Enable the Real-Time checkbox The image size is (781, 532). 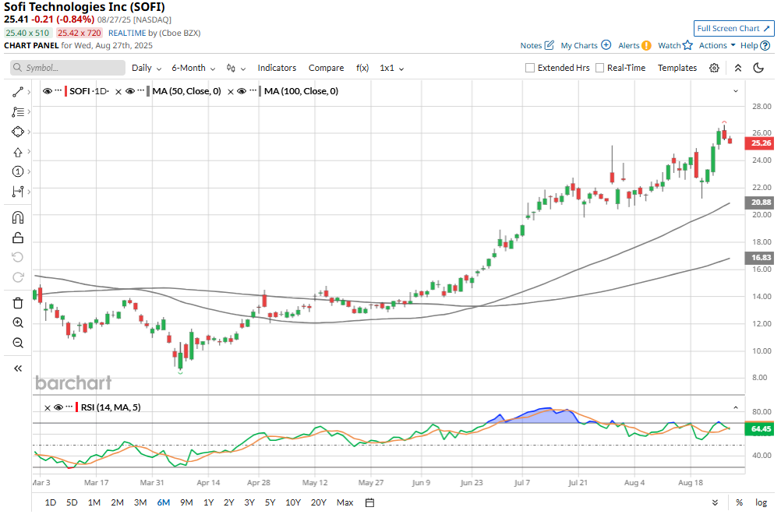pos(599,68)
